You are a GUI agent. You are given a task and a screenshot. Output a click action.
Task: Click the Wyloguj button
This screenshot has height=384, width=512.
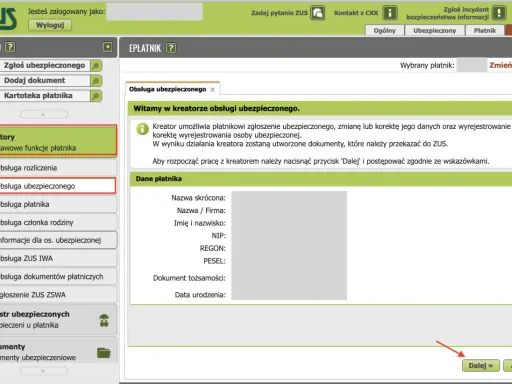[x=50, y=25]
